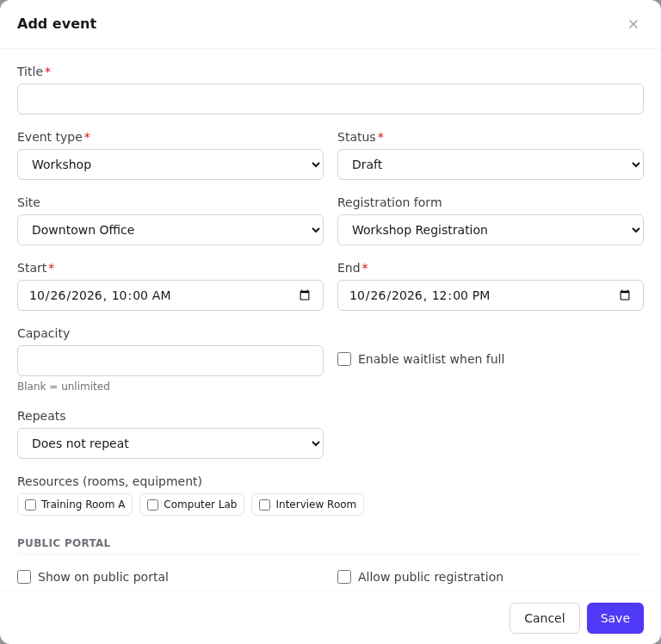Check the Computer Lab resource

152,505
